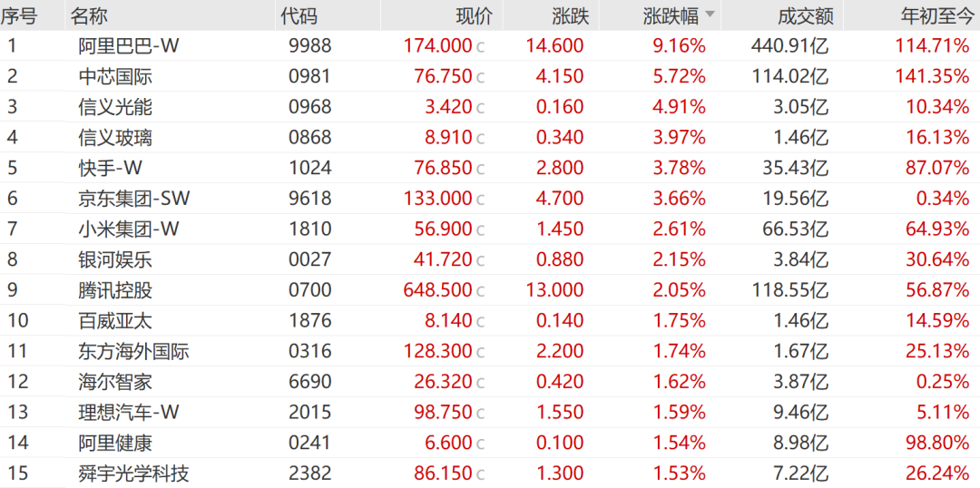Click stock code 1024 for 快手-W
Screen dimensions: 980x488
coord(310,168)
